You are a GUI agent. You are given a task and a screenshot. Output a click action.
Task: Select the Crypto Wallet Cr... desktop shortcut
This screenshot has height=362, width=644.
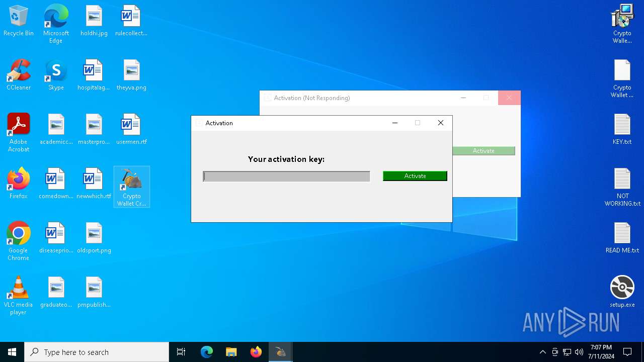(132, 187)
